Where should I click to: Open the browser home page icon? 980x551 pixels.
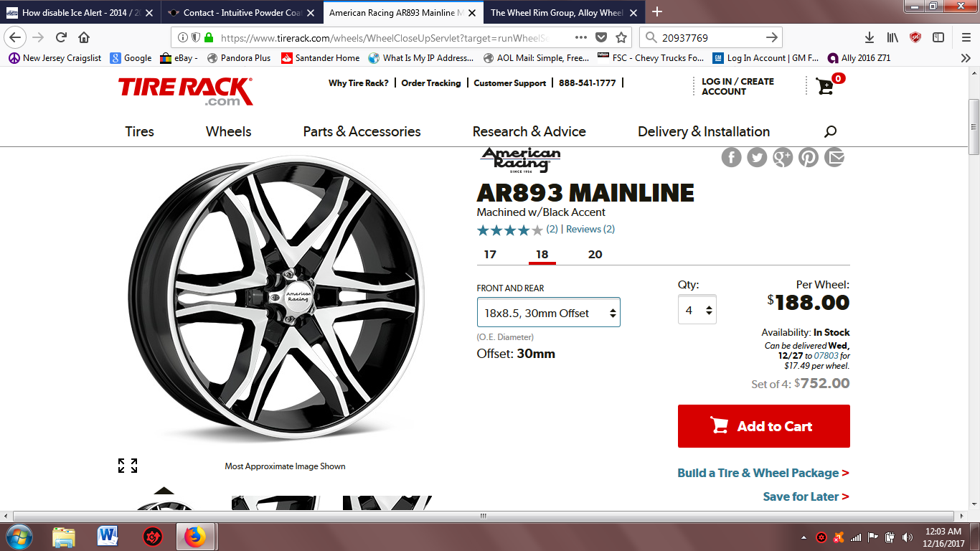[84, 37]
